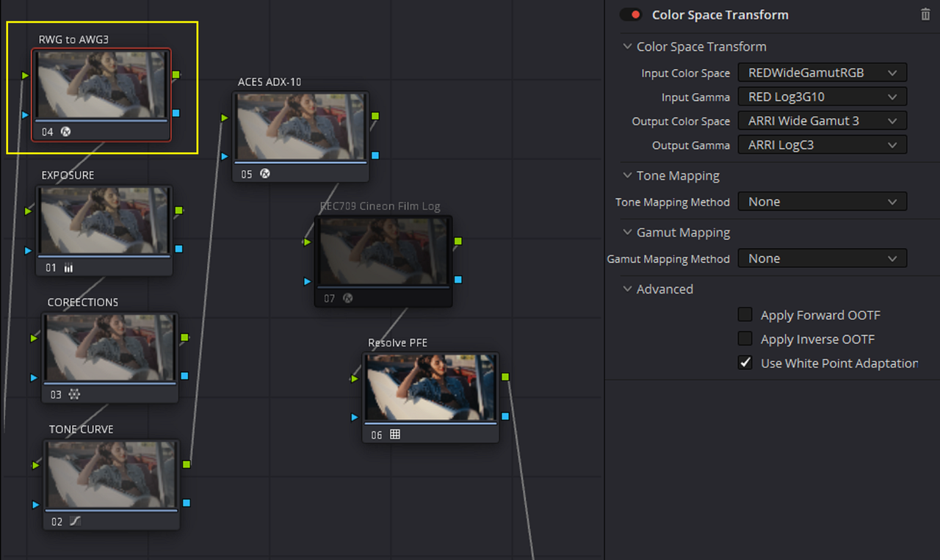The image size is (940, 560).
Task: Click blue key output of ACES ADX-10 node
Action: [x=375, y=155]
